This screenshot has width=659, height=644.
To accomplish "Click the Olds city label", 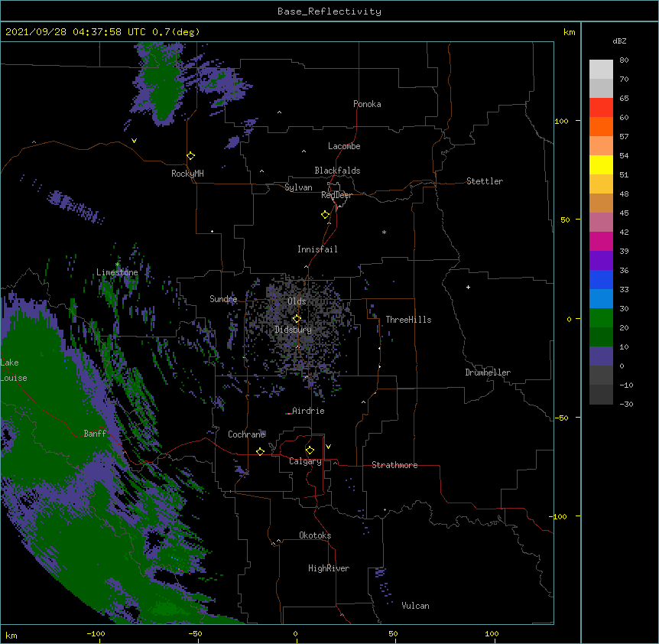I will 297,301.
